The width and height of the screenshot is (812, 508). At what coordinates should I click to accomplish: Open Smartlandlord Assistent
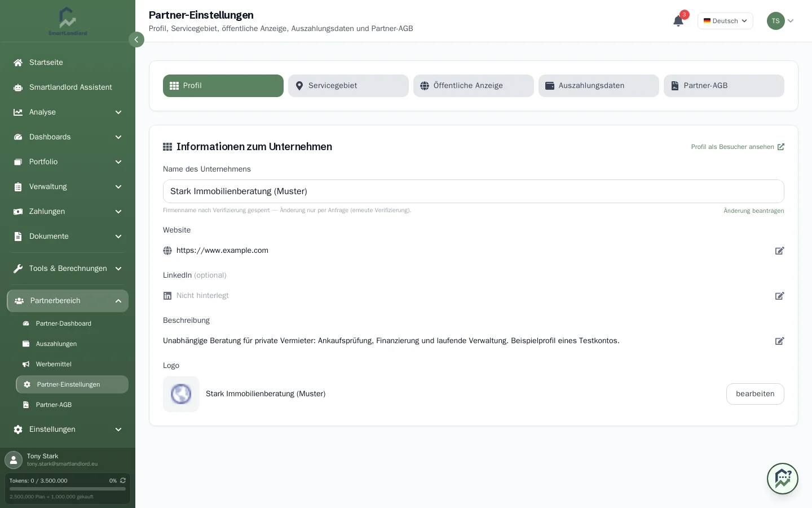coord(68,87)
